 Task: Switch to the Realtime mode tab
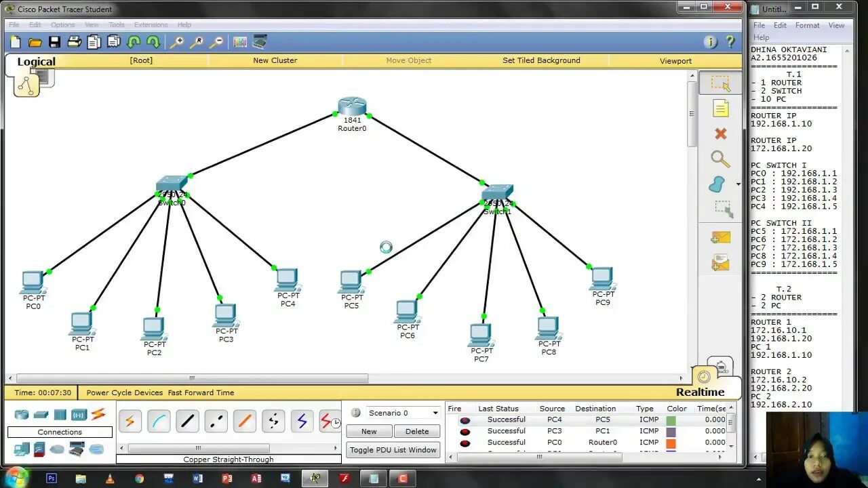(x=701, y=392)
